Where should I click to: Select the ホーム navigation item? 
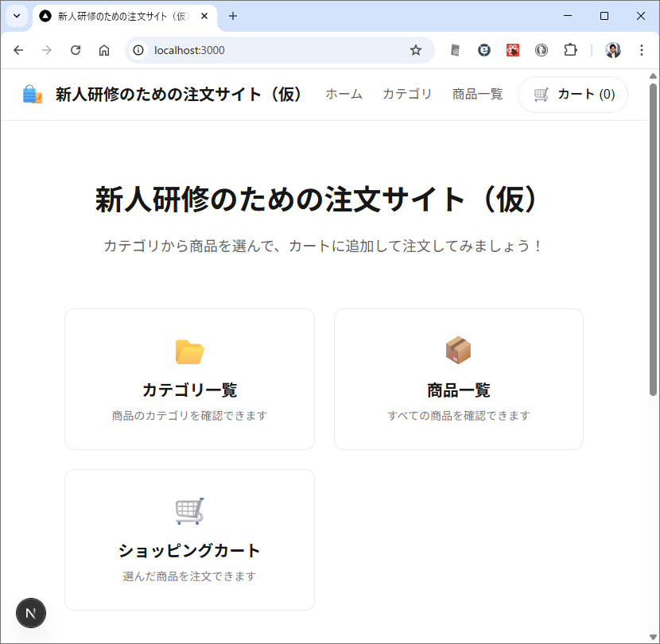344,95
